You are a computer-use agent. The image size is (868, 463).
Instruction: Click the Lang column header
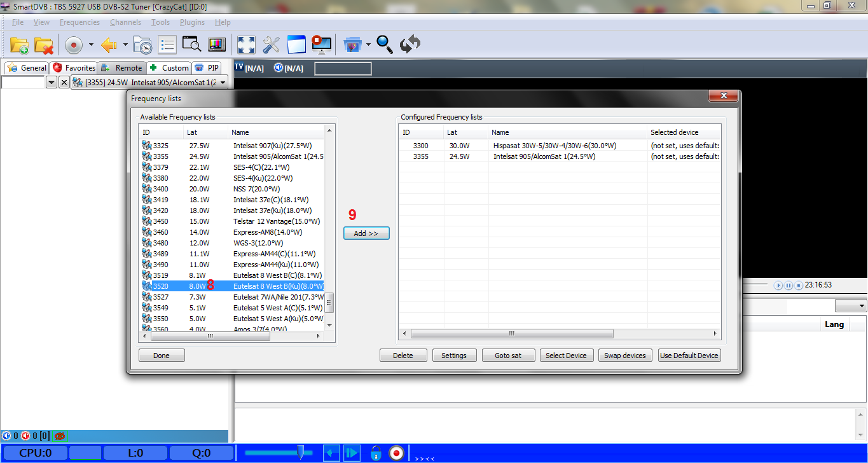click(834, 324)
